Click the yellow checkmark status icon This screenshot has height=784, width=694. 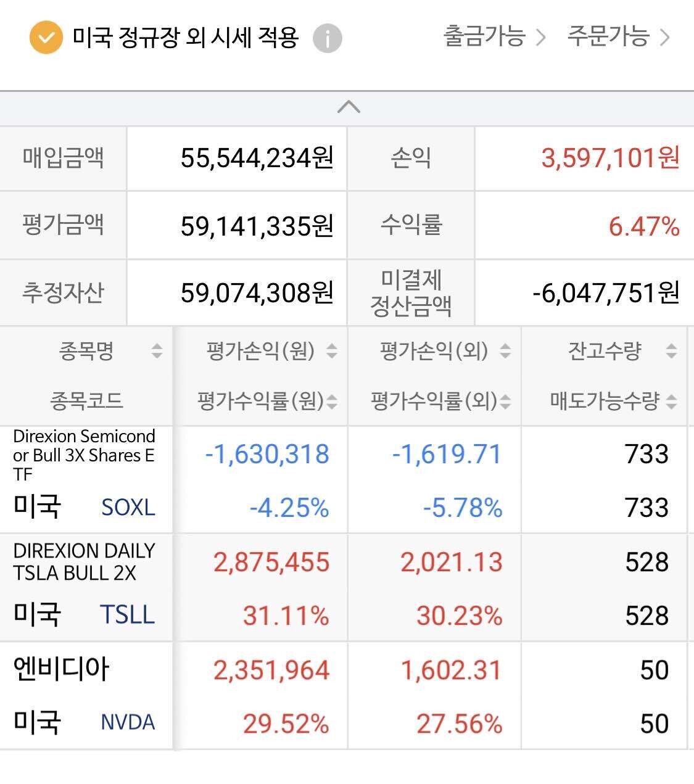[44, 38]
